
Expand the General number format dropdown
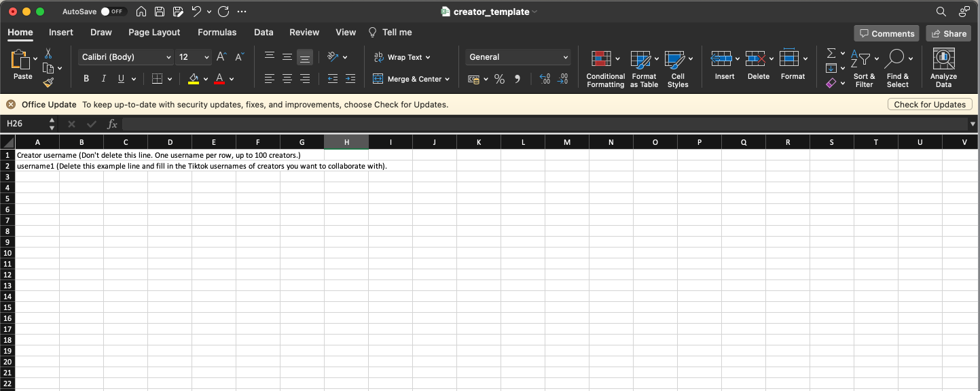tap(518, 57)
